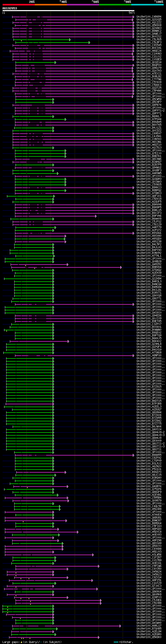Viewport: 166px width, 644px height.
Task: Select the UniRef100_A7TML1 label
Action: pos(149,256)
